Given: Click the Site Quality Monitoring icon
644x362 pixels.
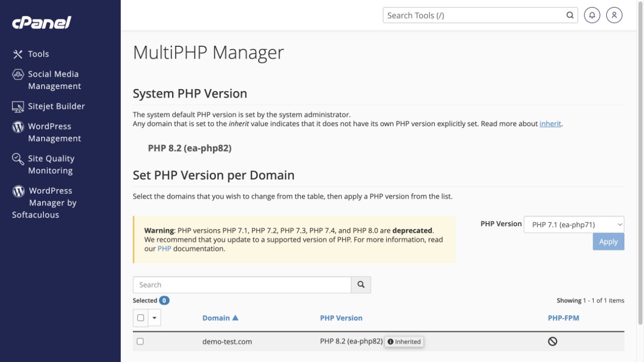Looking at the screenshot, I should point(18,159).
